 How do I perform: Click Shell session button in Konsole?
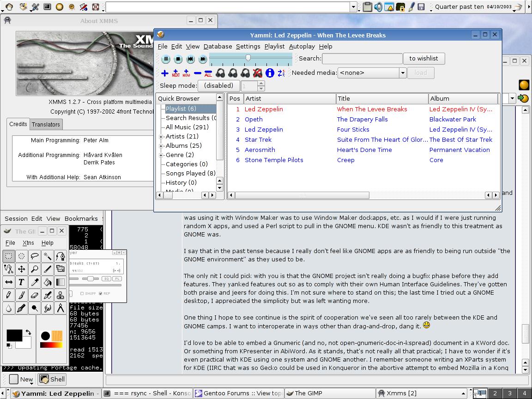click(52, 379)
